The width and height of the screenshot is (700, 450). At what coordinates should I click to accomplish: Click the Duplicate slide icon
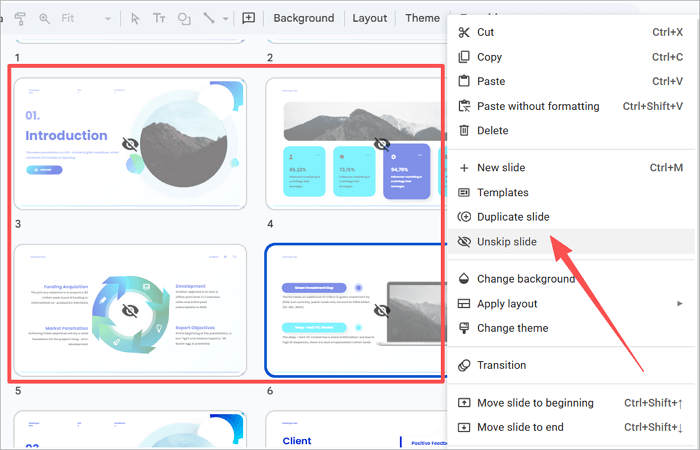(x=464, y=217)
